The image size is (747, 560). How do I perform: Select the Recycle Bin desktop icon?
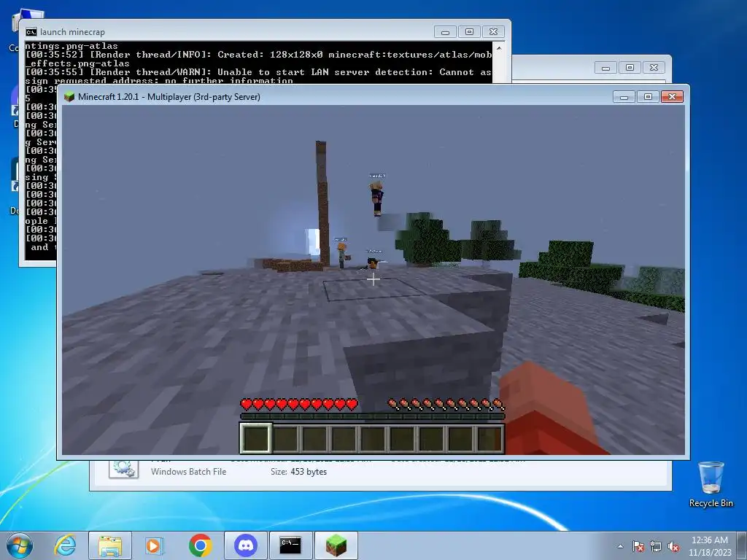coord(711,484)
